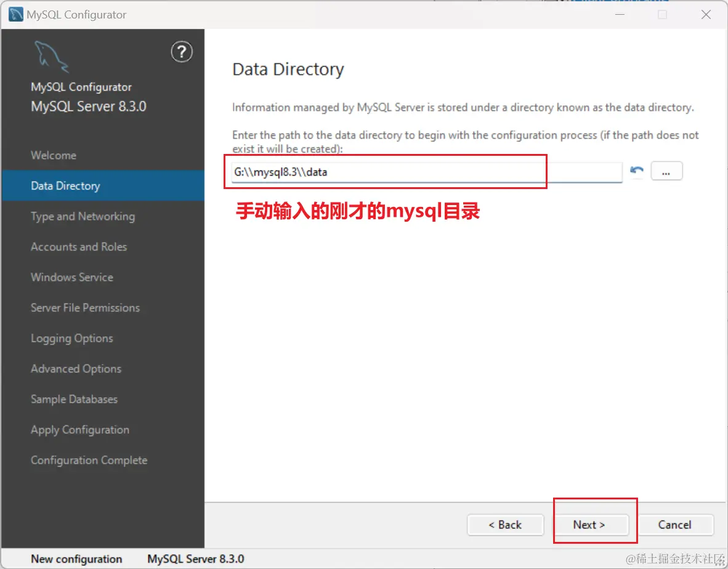Select the Data Directory step
Screen dimensions: 728x569
[x=103, y=185]
